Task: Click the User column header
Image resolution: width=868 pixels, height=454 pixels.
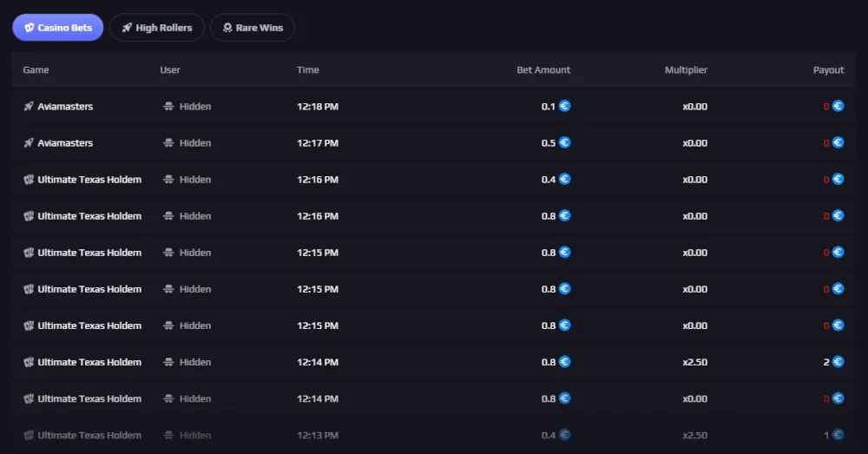Action: point(170,69)
